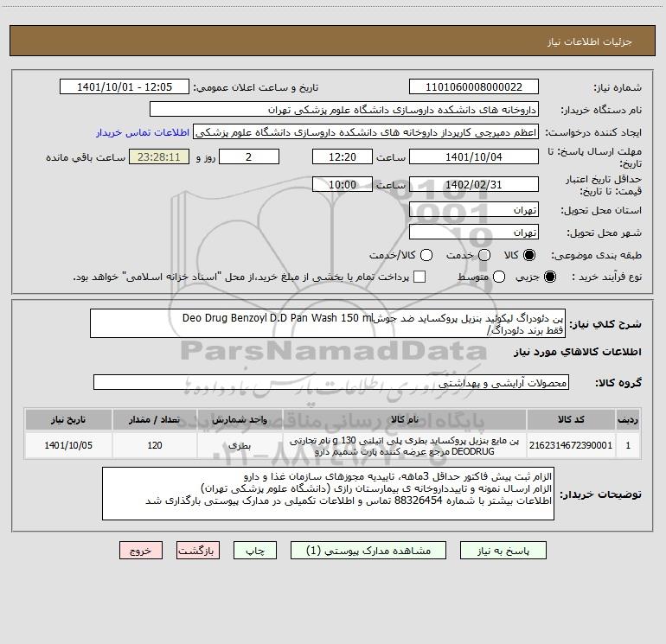This screenshot has height=644, width=666.
Task: Click product code 2162314672390001 cell
Action: (571, 445)
